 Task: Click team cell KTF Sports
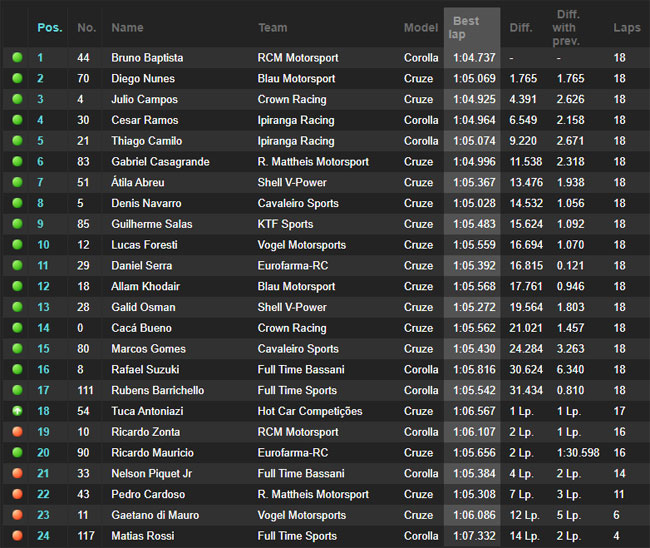click(x=285, y=224)
